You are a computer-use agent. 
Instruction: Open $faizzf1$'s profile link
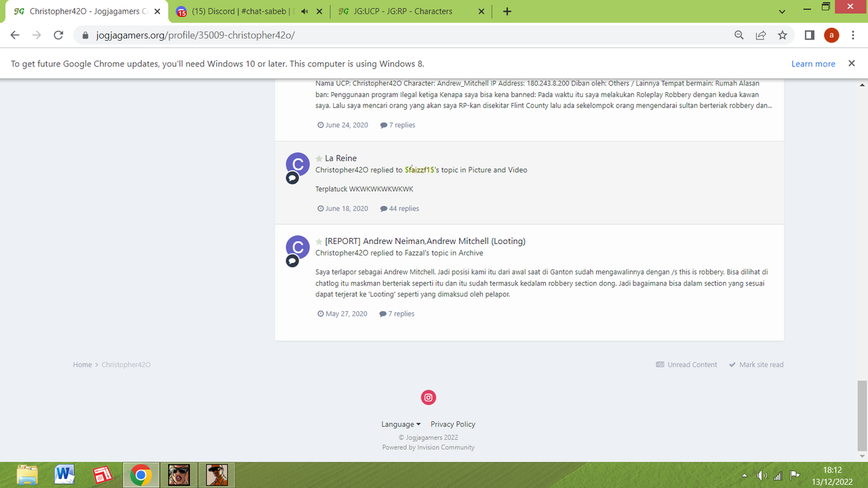[x=420, y=170]
